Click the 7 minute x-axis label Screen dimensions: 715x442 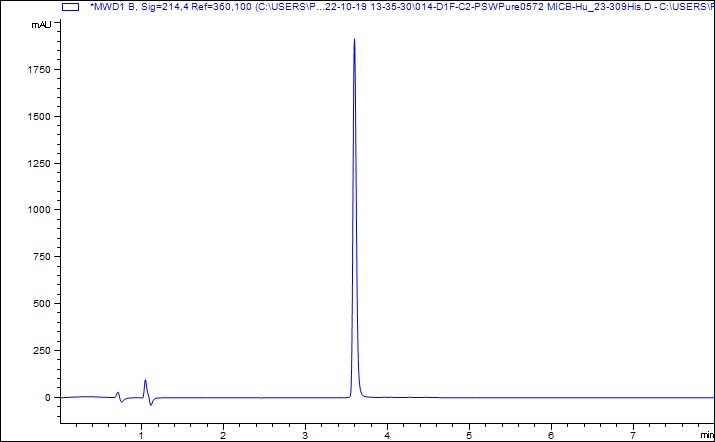tap(633, 435)
